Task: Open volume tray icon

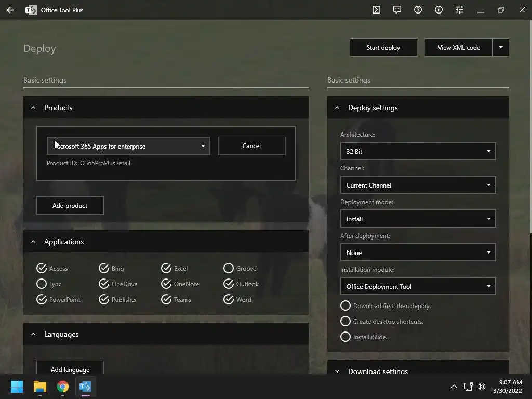Action: pyautogui.click(x=481, y=387)
